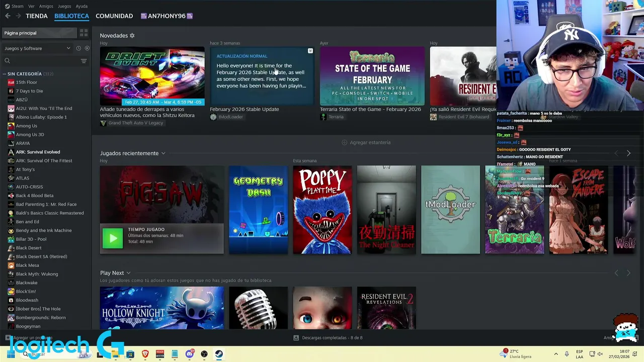
Task: Select Bendy and the Ink Machine
Action: (x=43, y=230)
